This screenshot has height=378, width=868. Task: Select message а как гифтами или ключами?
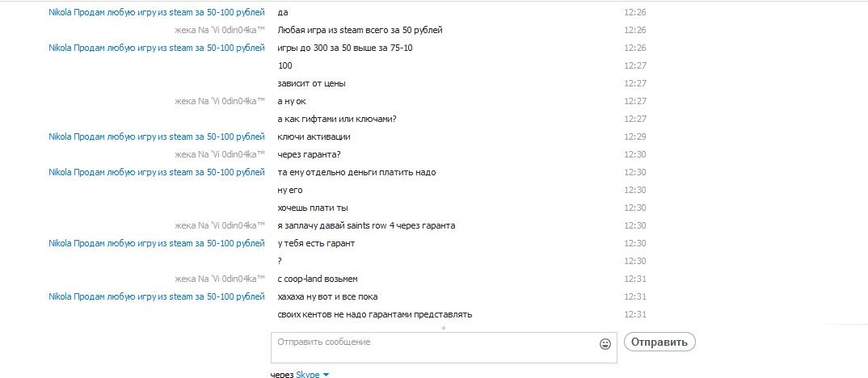click(x=337, y=119)
